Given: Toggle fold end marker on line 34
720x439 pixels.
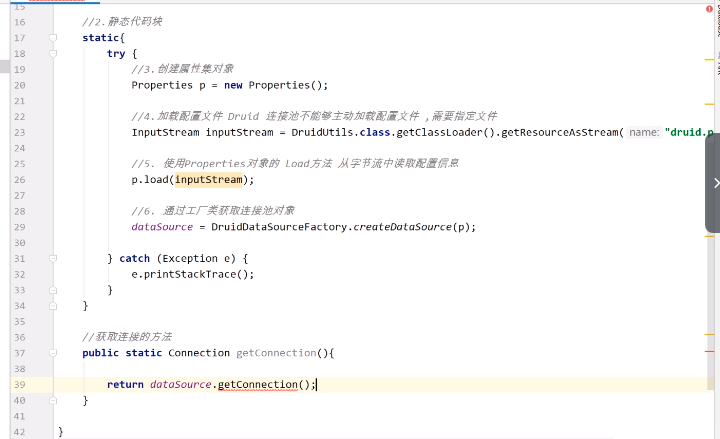Looking at the screenshot, I should point(53,306).
